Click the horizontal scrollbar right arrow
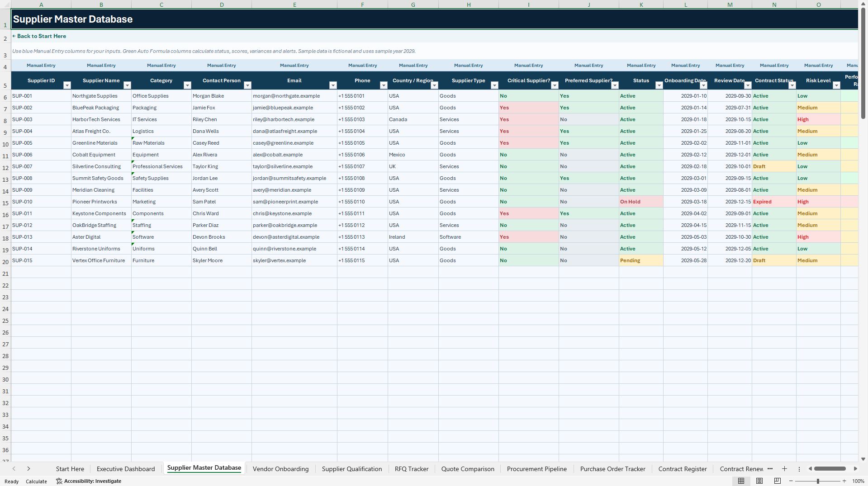868x486 pixels. [x=855, y=469]
